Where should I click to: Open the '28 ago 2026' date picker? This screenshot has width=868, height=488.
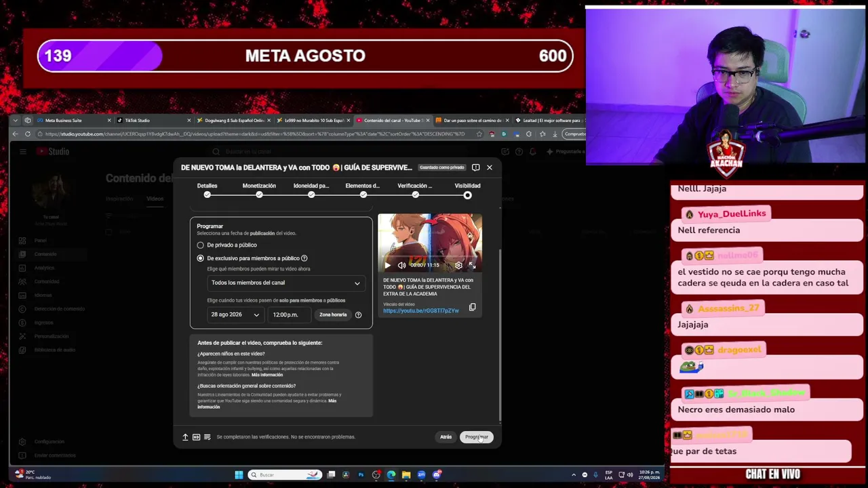tap(235, 314)
